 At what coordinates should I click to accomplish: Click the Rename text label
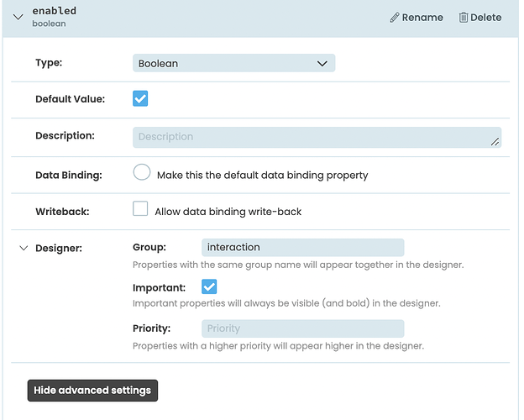click(422, 17)
